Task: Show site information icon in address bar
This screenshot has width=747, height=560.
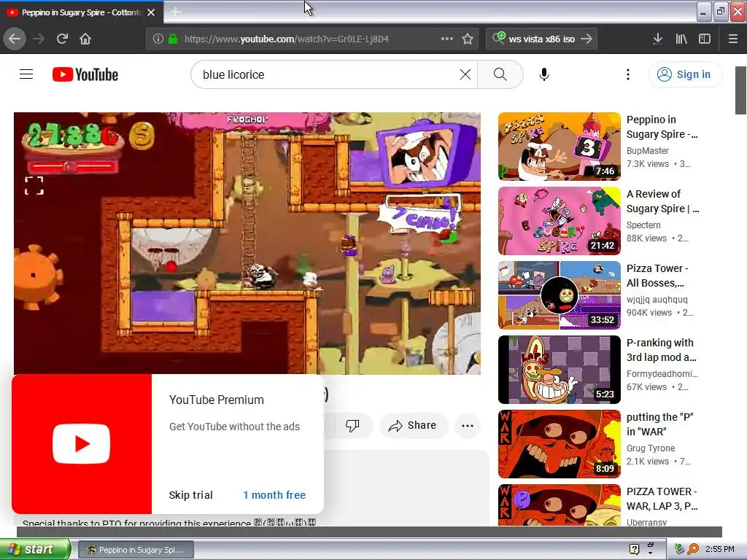Action: (x=158, y=39)
